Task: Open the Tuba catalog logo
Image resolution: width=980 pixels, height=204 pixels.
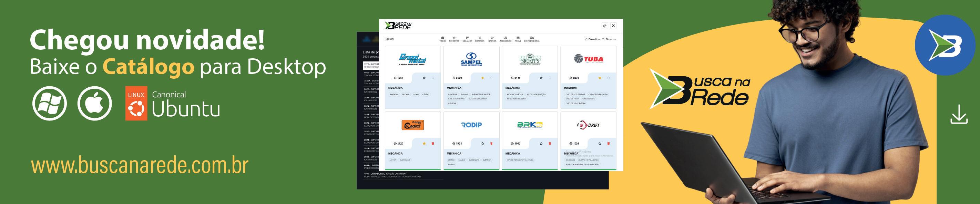Action: pyautogui.click(x=589, y=59)
